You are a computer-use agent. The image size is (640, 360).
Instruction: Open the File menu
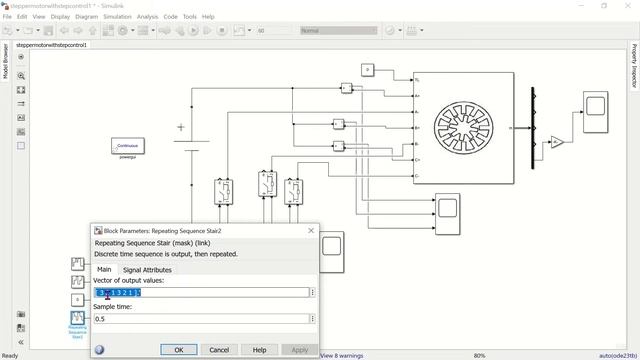[x=7, y=17]
